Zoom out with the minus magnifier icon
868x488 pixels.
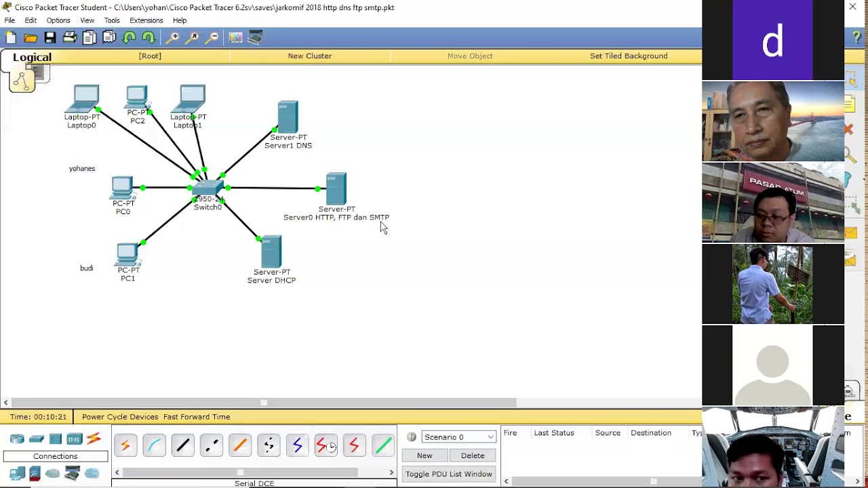(x=212, y=38)
